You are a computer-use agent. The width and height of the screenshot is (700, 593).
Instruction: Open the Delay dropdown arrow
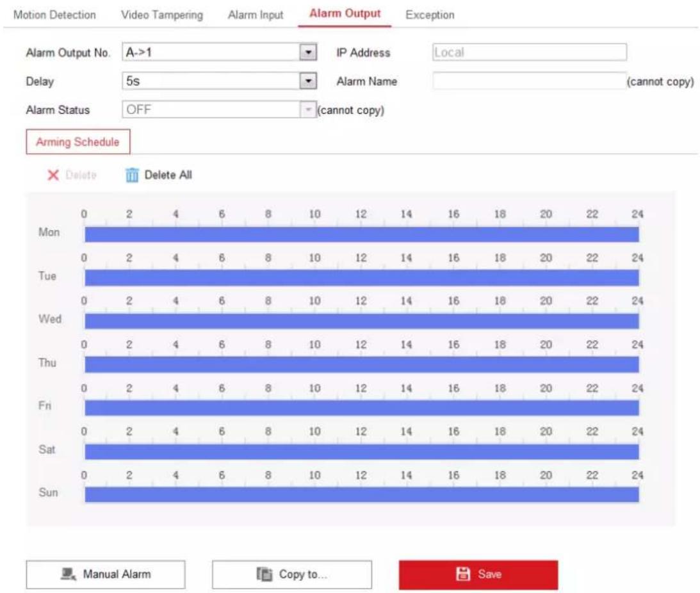(308, 81)
